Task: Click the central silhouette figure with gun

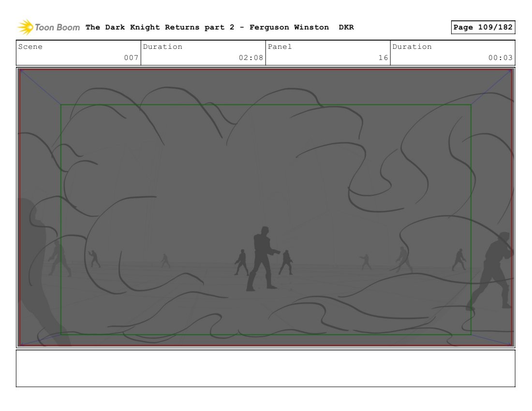Action: coord(263,259)
